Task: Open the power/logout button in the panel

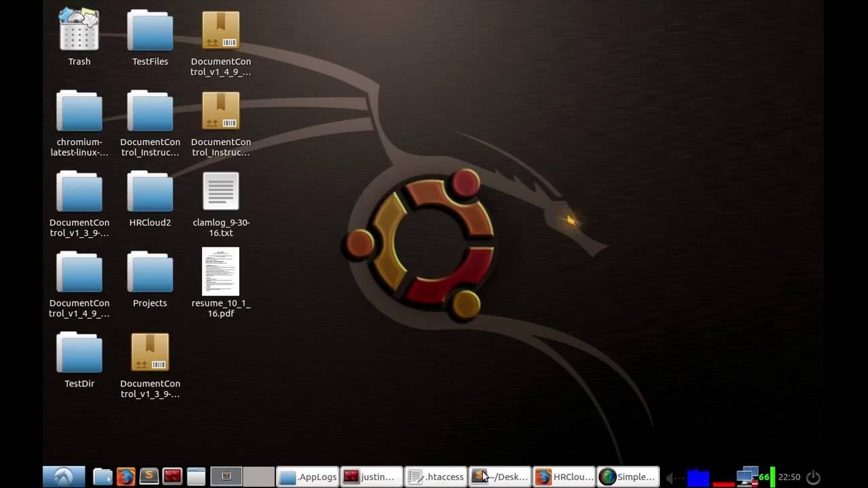Action: pos(813,477)
